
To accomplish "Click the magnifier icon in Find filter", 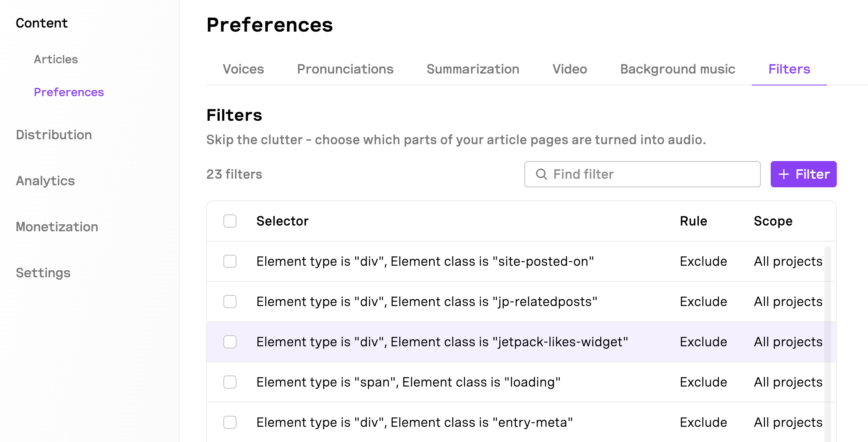I will (x=542, y=174).
